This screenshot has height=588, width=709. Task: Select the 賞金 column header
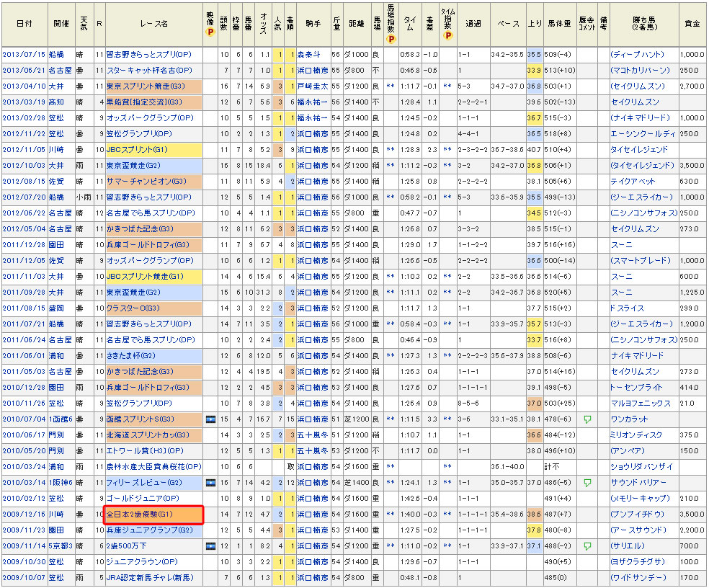click(x=692, y=24)
